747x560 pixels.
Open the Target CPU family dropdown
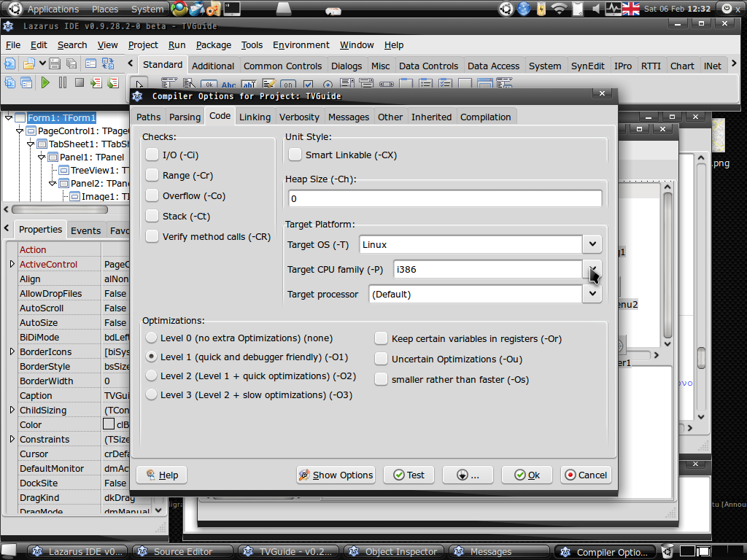[x=592, y=269]
